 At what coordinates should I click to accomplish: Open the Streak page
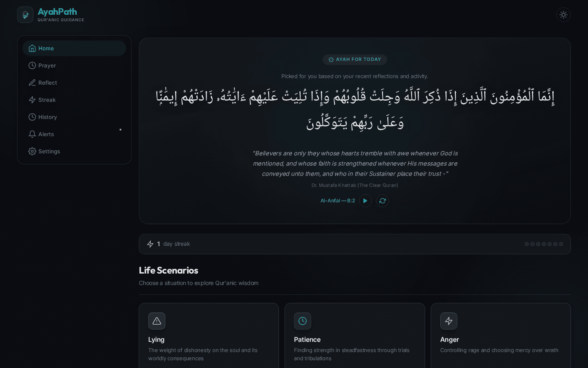click(74, 100)
